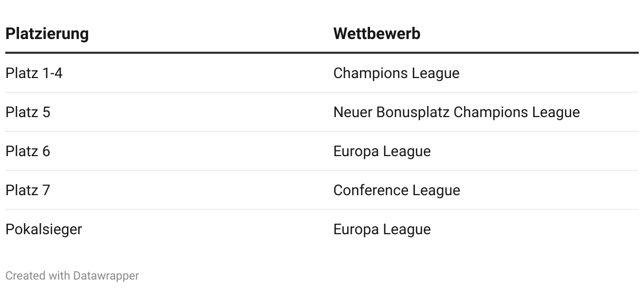The image size is (644, 288).
Task: Select Neuer Bonusplatz Champions League cell
Action: tap(456, 112)
